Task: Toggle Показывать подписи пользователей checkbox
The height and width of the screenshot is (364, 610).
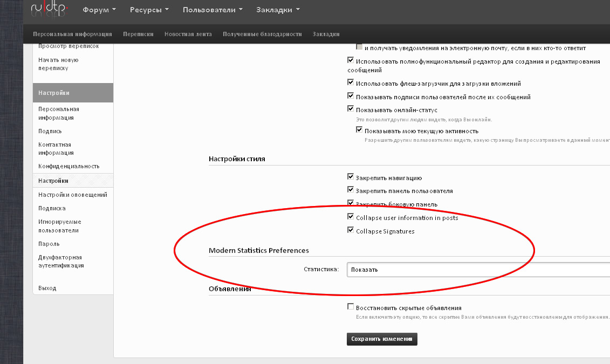Action: [351, 95]
